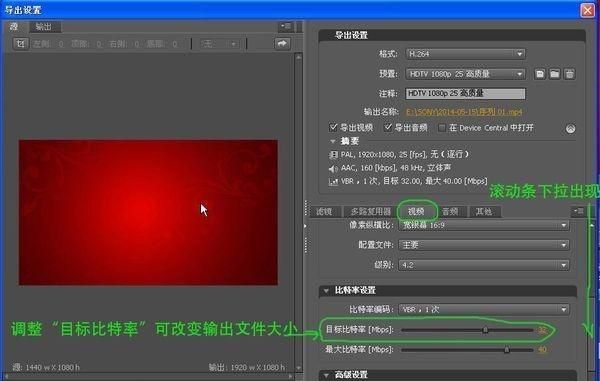600x381 pixels.
Task: Click the 右侧 crop value
Action: pyautogui.click(x=137, y=44)
